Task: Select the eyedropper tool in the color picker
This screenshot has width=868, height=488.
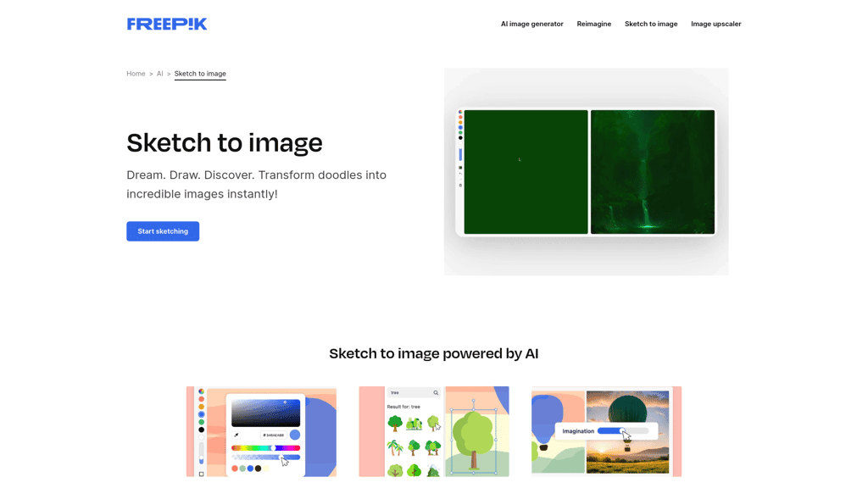Action: click(236, 435)
